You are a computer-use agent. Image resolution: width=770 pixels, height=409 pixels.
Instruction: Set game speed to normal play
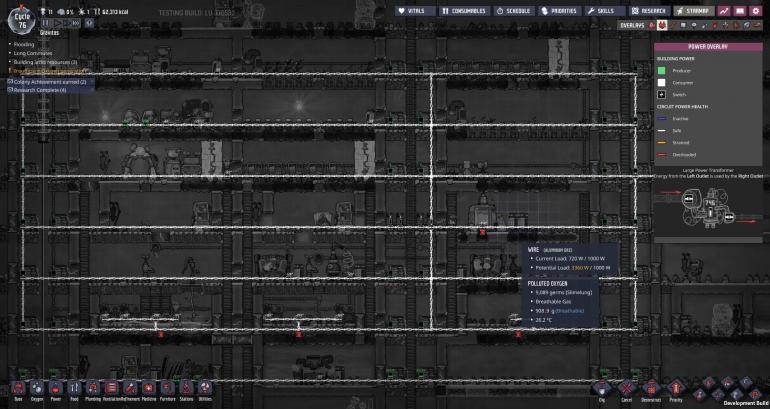(x=57, y=23)
